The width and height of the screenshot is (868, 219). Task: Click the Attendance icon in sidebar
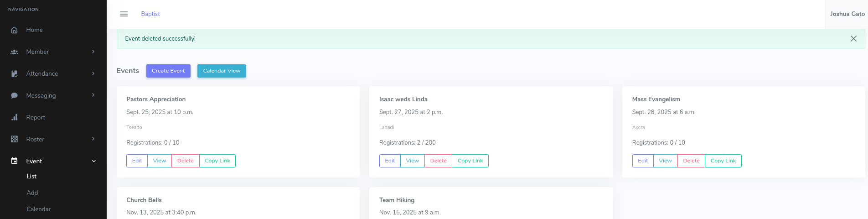click(15, 74)
